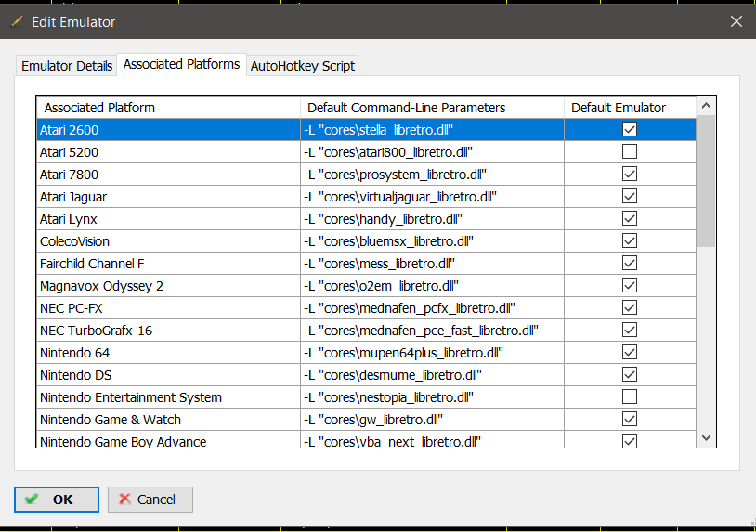Sort by Associated Platform column header
Viewport: 756px width, 532px height.
tap(168, 108)
